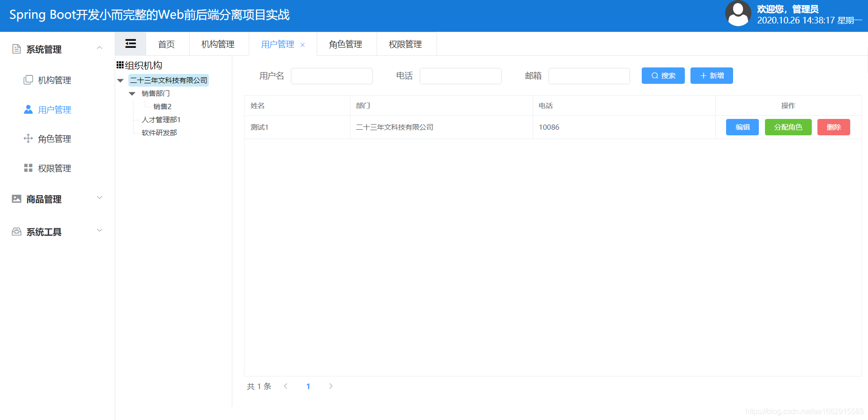The height and width of the screenshot is (420, 868).
Task: Select the 用户管理 tab
Action: click(x=278, y=44)
